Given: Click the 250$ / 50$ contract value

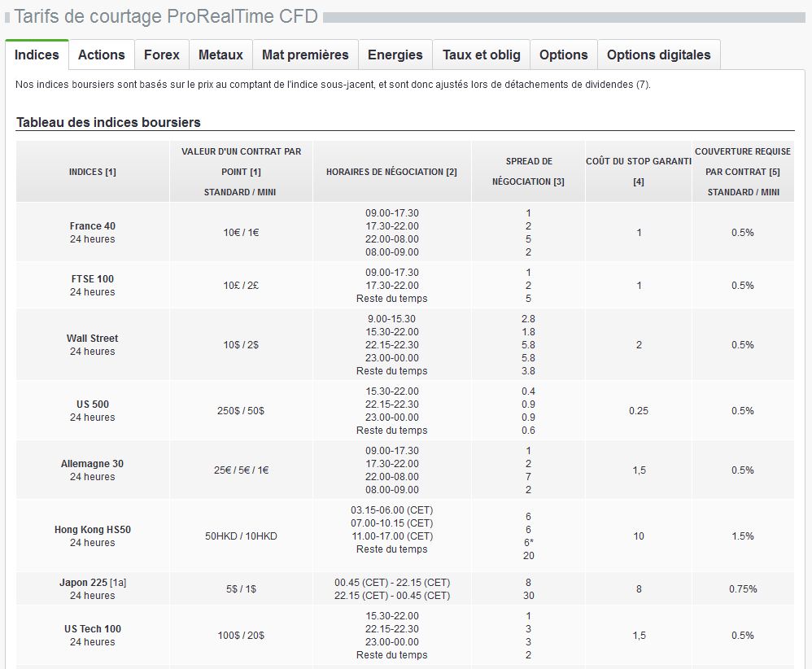Looking at the screenshot, I should [x=241, y=411].
